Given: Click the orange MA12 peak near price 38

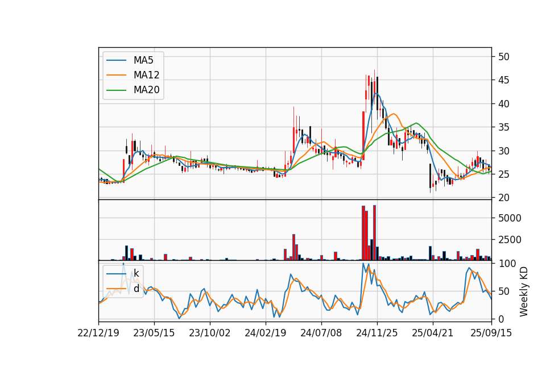Looking at the screenshot, I should (394, 114).
